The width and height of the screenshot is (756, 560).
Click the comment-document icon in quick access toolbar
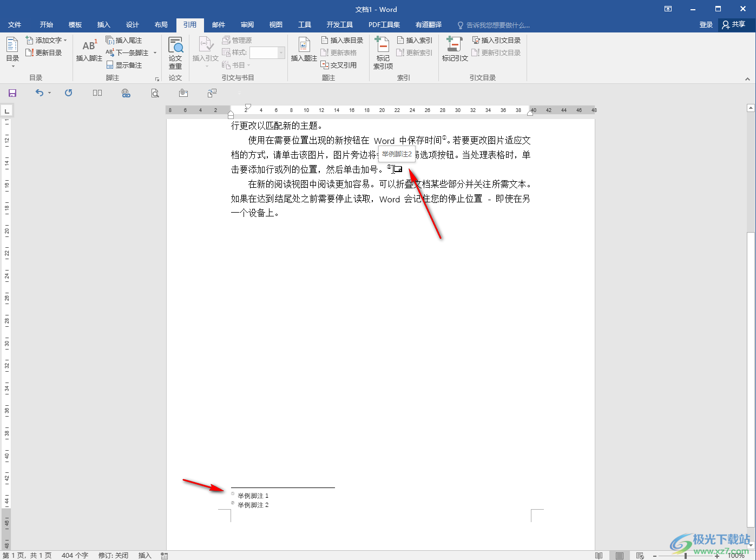pos(212,93)
